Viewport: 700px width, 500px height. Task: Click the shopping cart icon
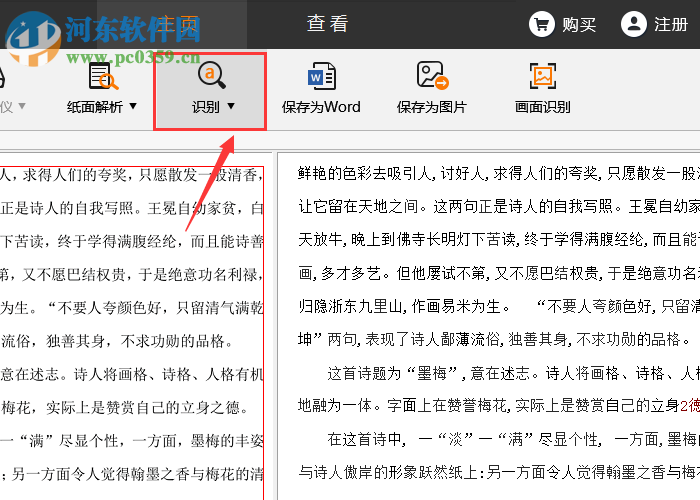coord(542,24)
